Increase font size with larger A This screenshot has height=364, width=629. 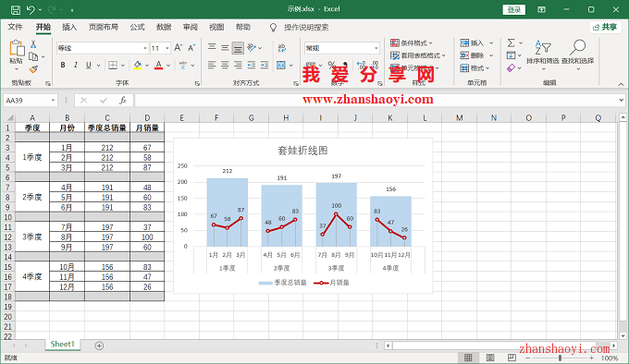click(x=179, y=48)
